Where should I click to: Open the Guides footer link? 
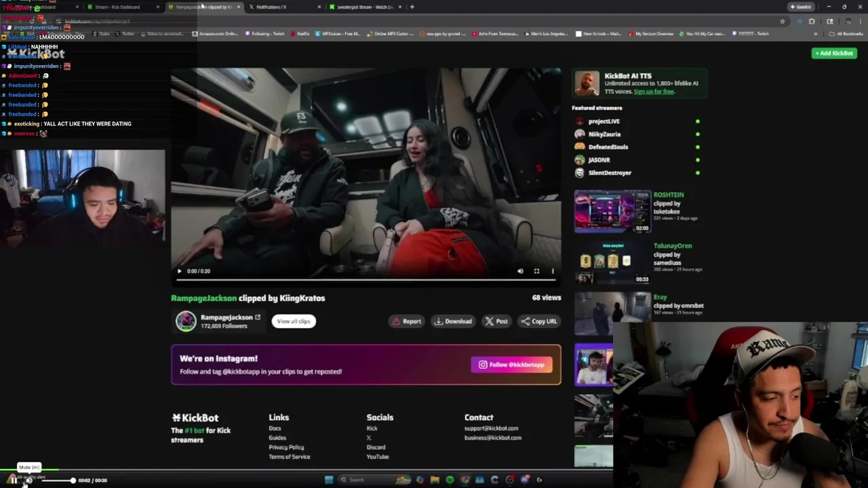point(277,438)
